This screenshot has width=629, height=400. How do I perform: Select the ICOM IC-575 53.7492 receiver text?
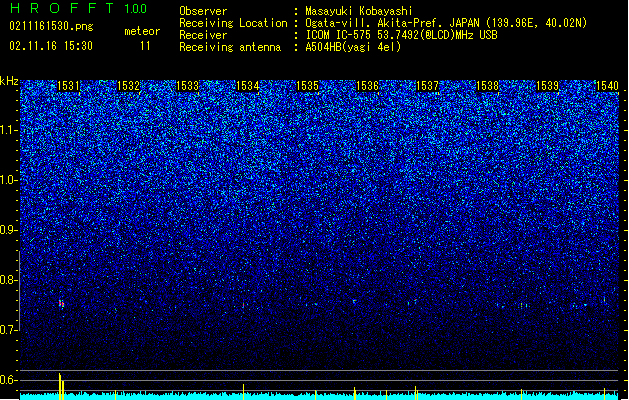[x=401, y=35]
